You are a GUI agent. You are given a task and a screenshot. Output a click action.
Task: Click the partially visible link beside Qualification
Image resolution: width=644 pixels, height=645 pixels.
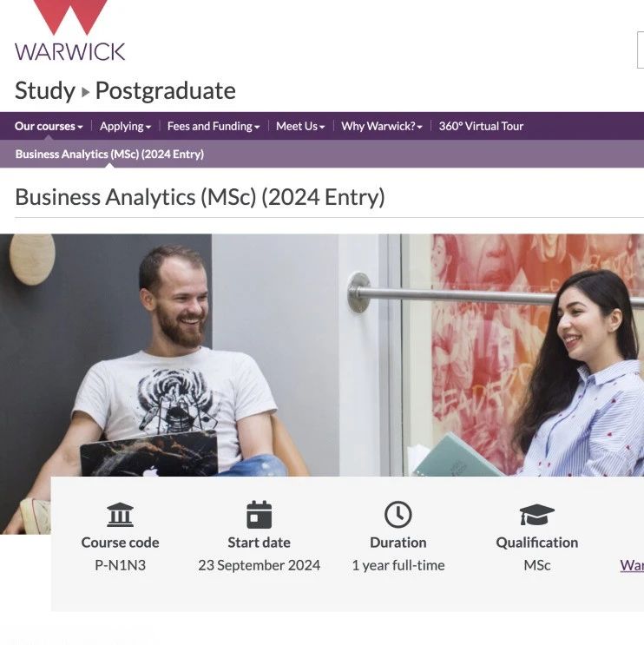point(632,565)
